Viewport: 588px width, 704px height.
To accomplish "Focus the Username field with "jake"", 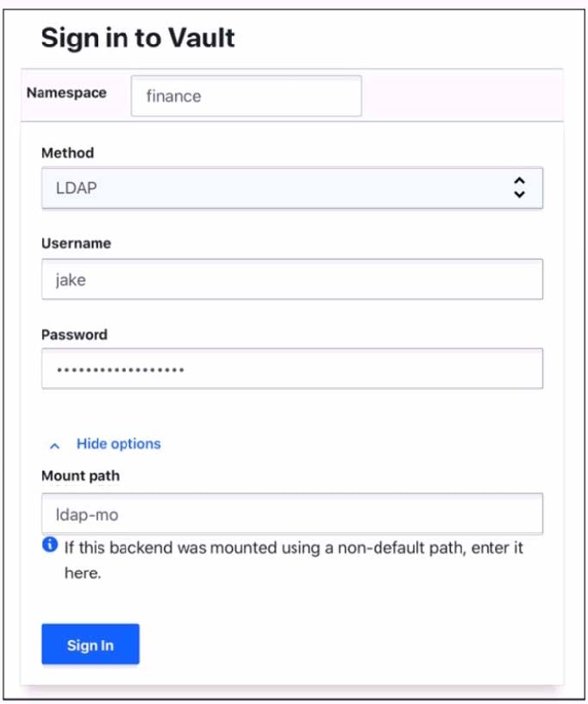I will (x=291, y=280).
